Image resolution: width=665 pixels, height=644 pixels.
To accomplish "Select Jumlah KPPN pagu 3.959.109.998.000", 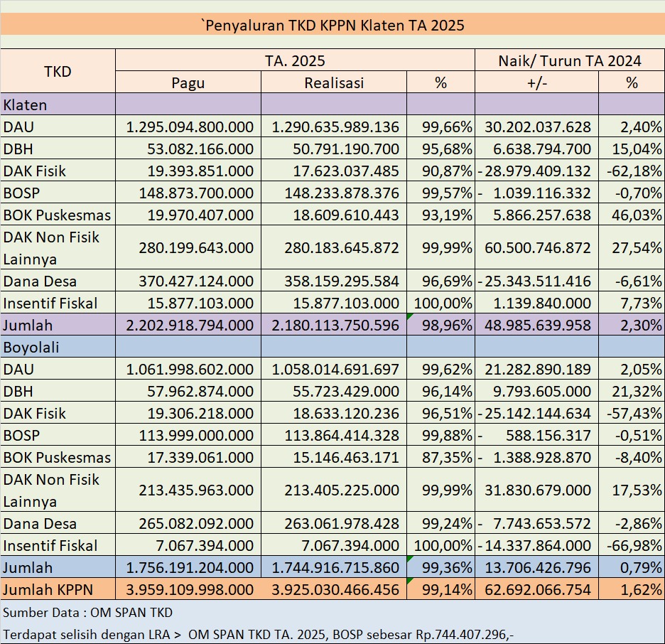I will [x=189, y=590].
